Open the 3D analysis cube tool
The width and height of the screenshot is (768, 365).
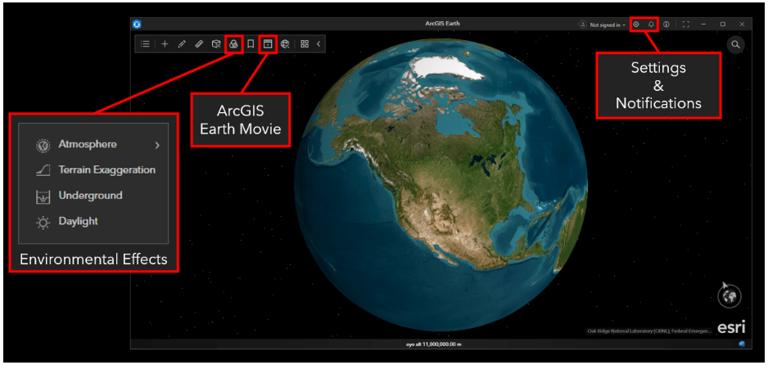(x=216, y=44)
